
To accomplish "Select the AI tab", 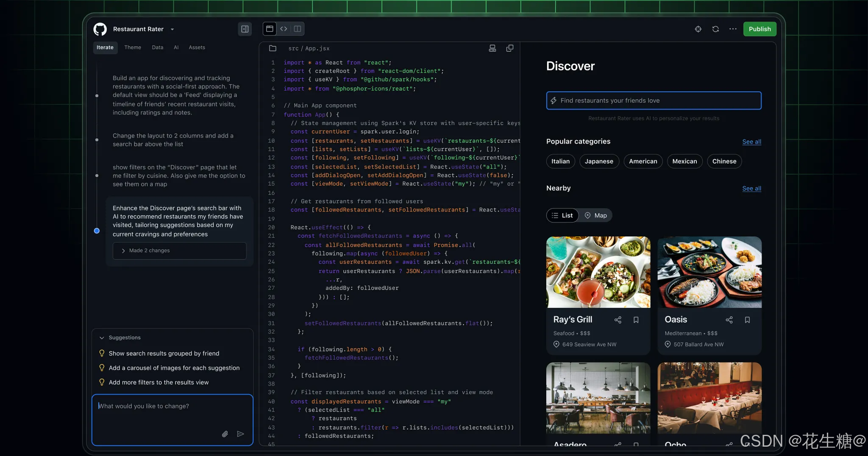I will point(176,47).
